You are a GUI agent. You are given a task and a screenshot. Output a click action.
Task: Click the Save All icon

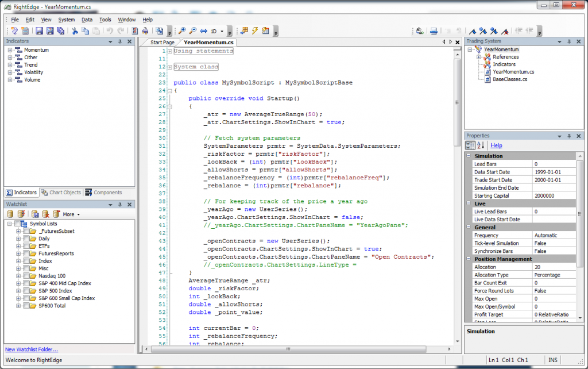point(60,31)
